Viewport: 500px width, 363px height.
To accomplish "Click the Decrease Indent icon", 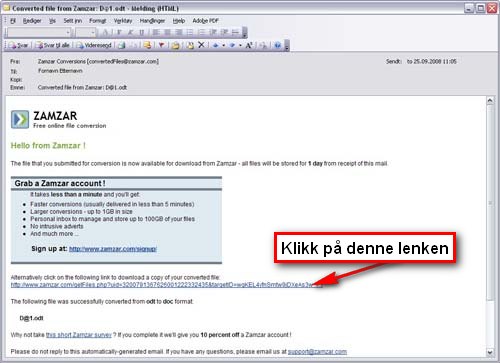I will click(x=213, y=32).
